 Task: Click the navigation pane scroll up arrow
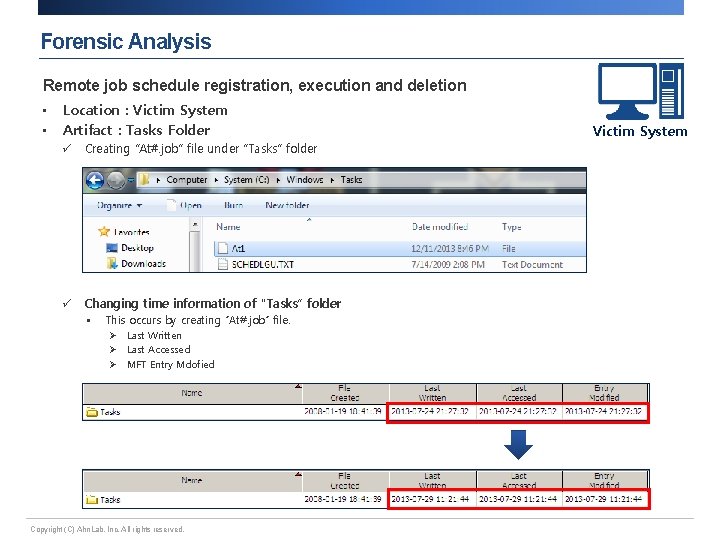(x=195, y=225)
